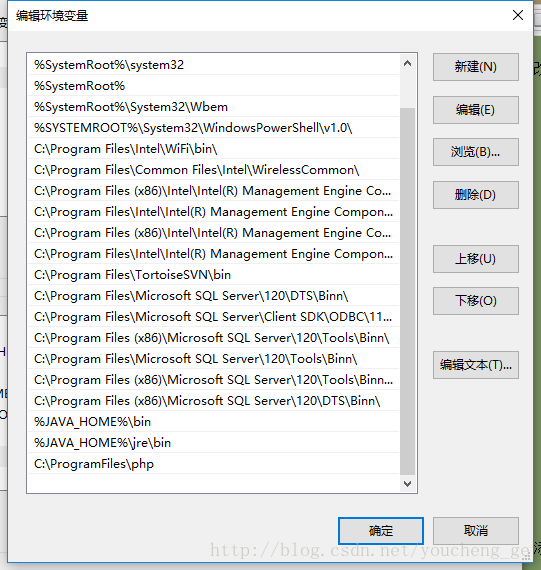The image size is (541, 570).
Task: Click 删除(D) to delete entry
Action: point(476,195)
